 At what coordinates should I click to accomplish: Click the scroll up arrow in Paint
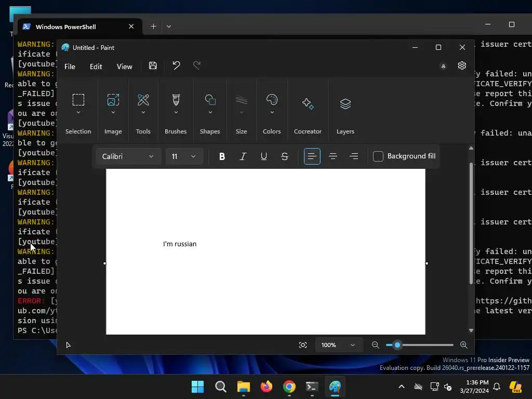tap(471, 148)
